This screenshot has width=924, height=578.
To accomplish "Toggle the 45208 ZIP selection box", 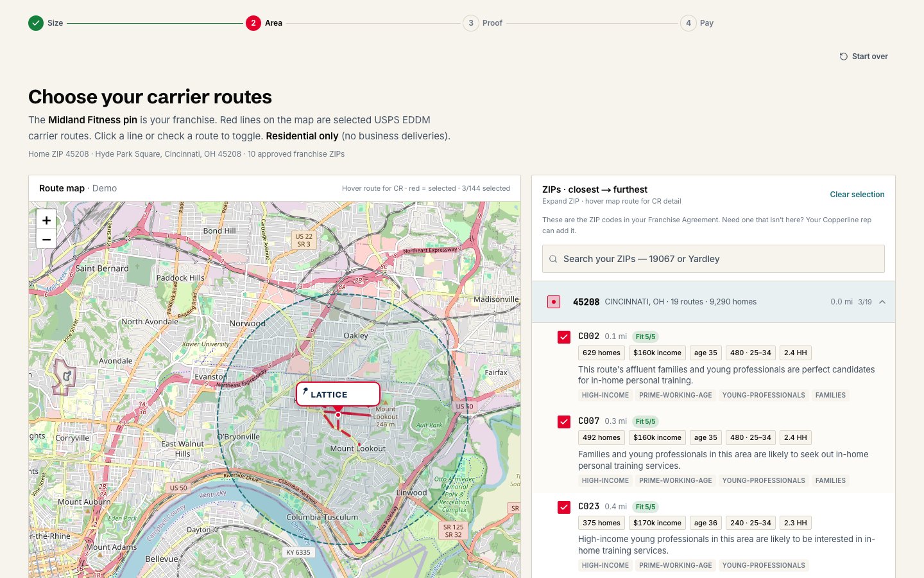I will click(x=554, y=302).
